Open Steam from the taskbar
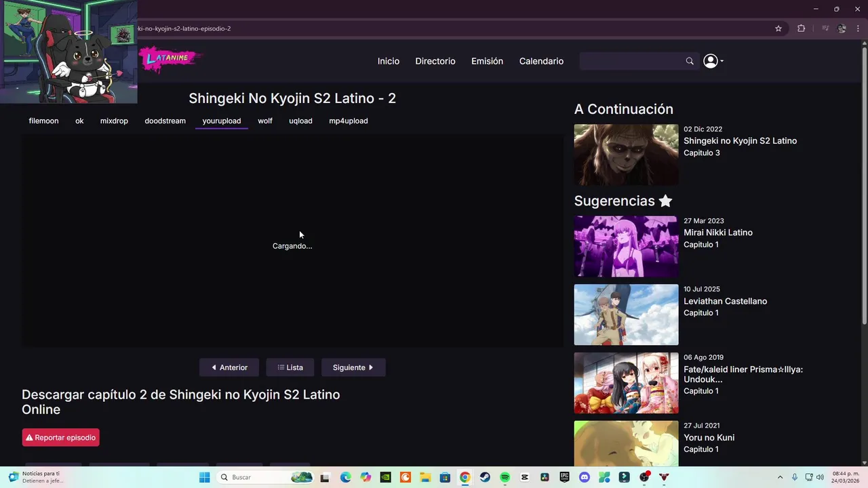This screenshot has height=488, width=868. pos(485,477)
